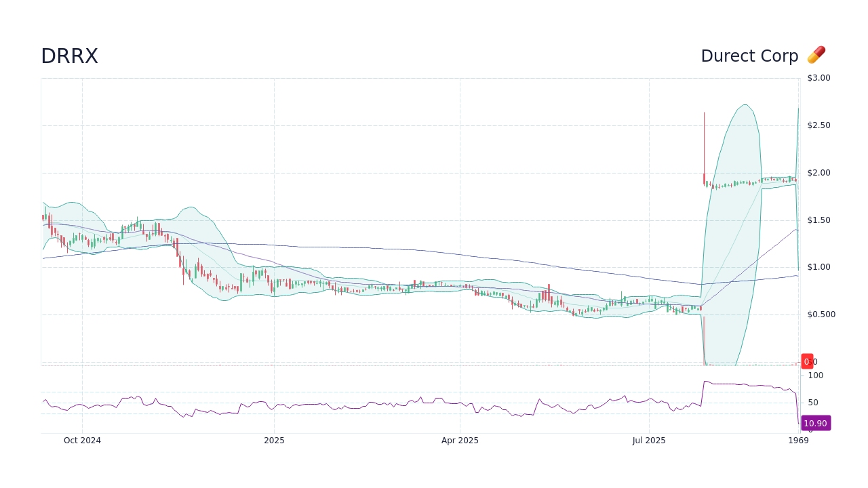
Task: Expand the Jul 2025 date label
Action: click(x=649, y=441)
